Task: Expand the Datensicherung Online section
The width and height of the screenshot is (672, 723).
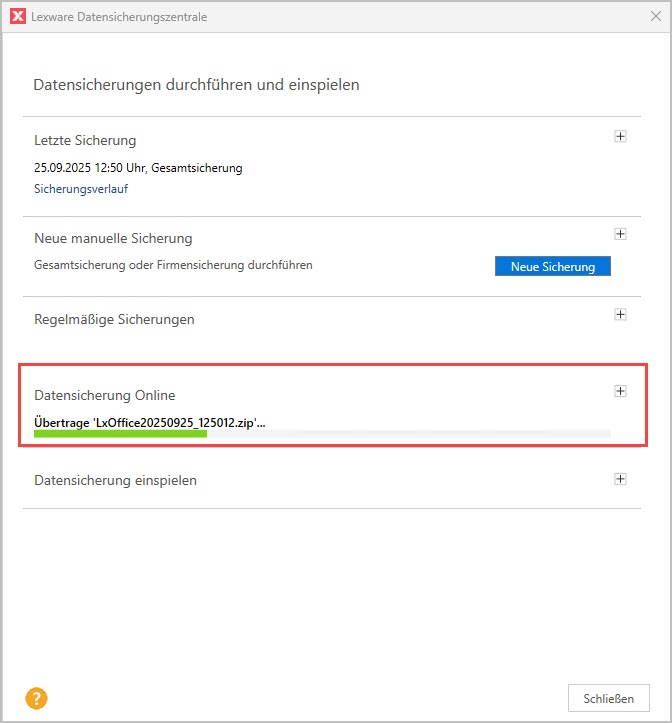Action: (620, 391)
